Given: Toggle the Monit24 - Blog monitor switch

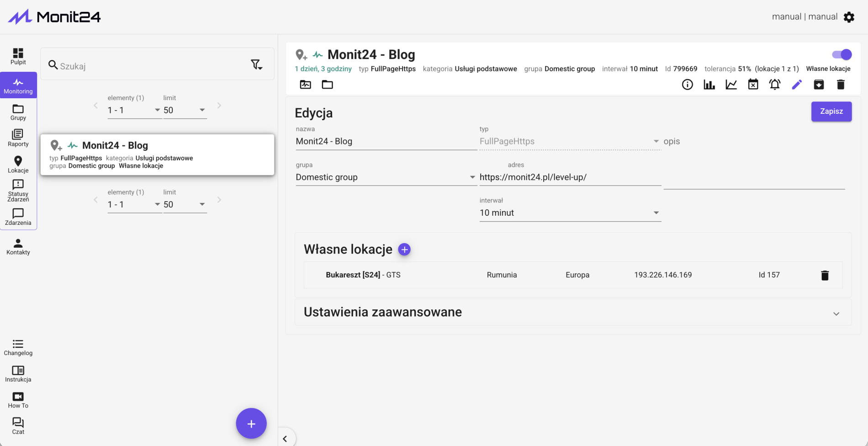Looking at the screenshot, I should (842, 54).
